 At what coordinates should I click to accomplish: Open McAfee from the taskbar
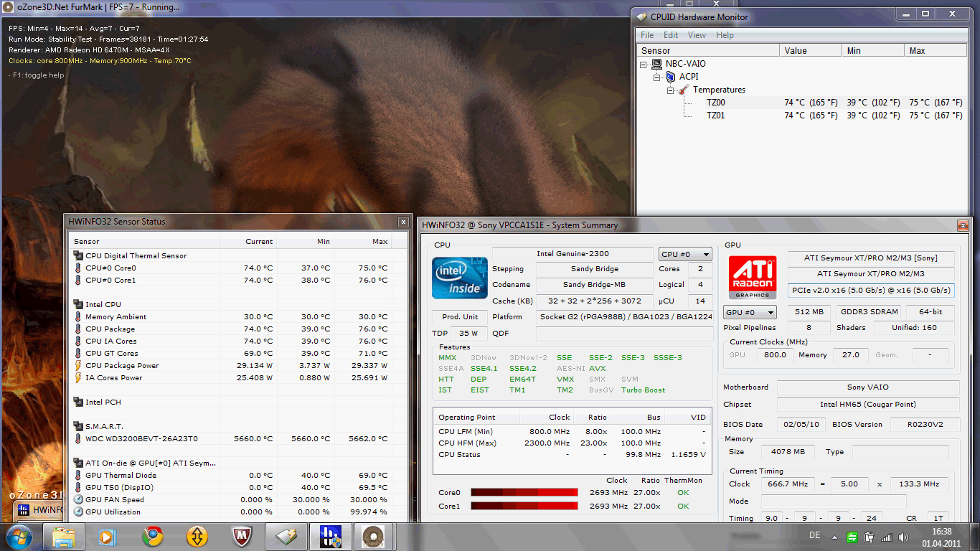242,536
